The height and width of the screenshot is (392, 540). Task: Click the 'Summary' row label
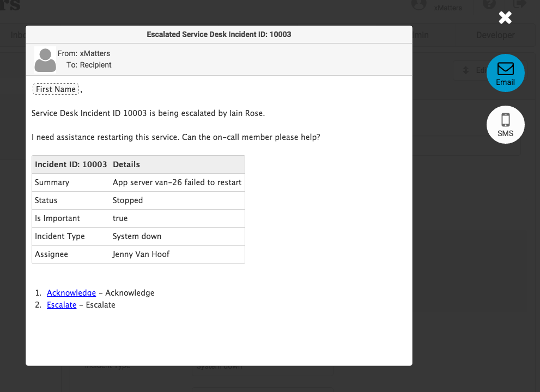tap(52, 182)
